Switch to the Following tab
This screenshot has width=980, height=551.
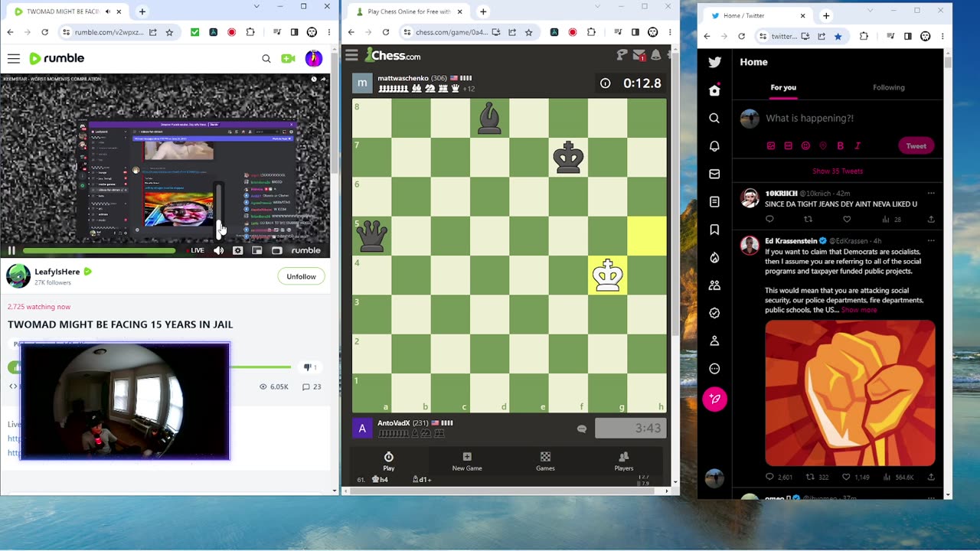click(x=889, y=87)
